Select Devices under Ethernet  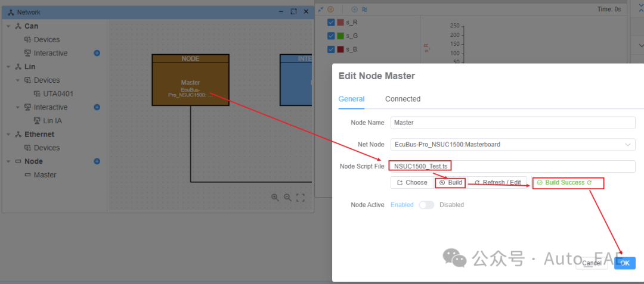pos(47,148)
